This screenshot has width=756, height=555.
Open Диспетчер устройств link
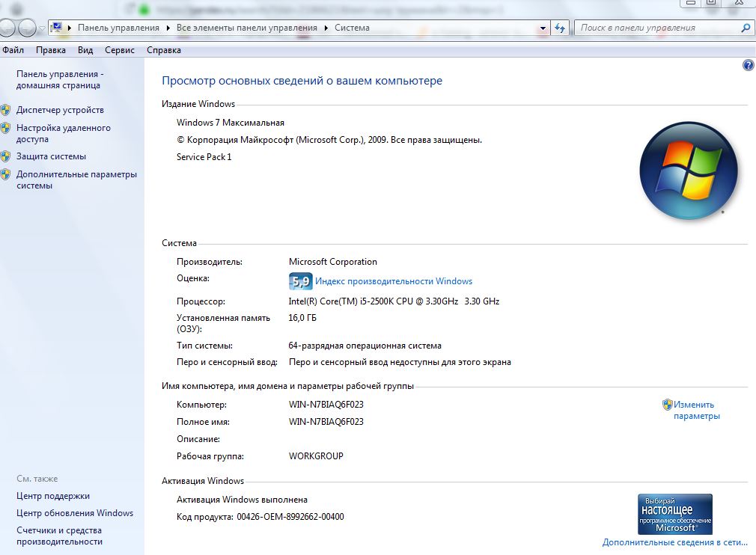pyautogui.click(x=61, y=110)
